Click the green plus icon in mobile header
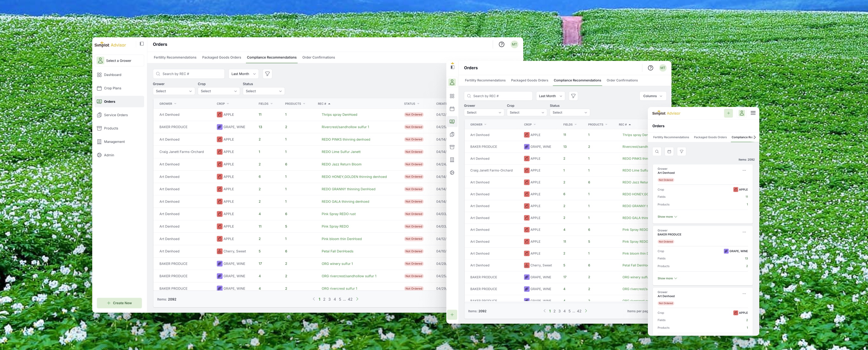Screen dimensions: 868x350 (x=728, y=113)
